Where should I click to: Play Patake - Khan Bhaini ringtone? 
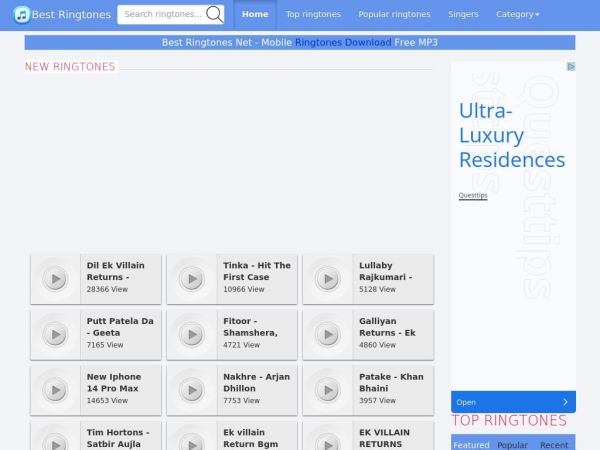(327, 390)
